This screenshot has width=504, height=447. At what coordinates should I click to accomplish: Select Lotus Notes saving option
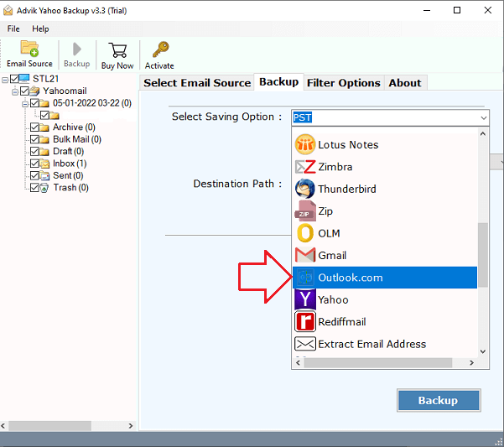[x=384, y=144]
